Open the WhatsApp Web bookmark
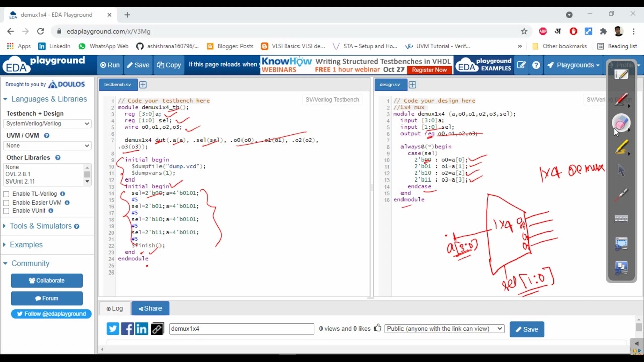The image size is (644, 362). coord(104,46)
